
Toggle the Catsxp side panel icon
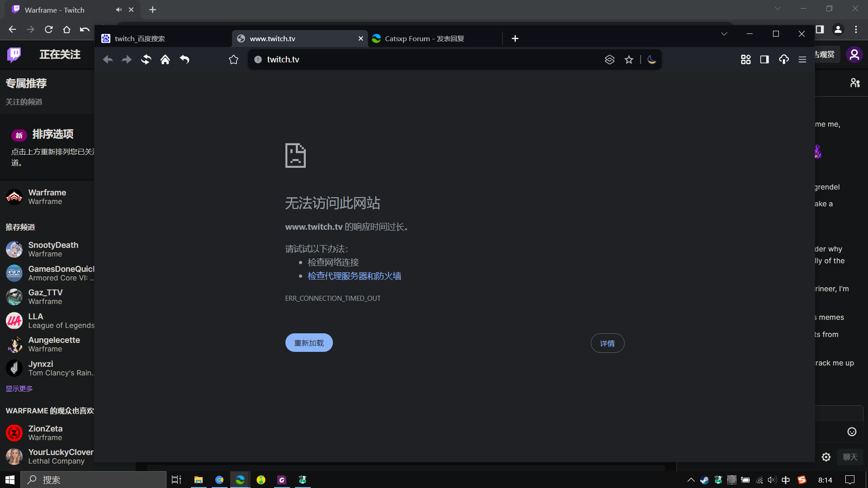[x=764, y=60]
